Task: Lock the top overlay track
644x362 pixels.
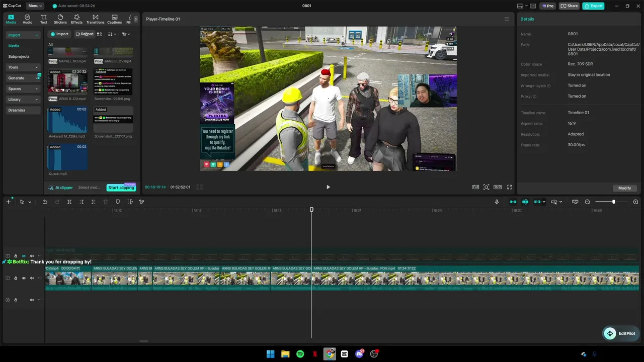Action: [x=16, y=256]
